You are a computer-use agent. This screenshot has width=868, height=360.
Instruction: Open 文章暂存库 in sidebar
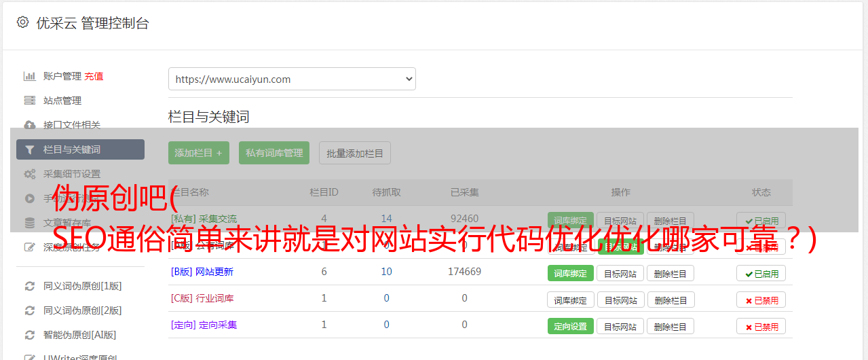[67, 223]
